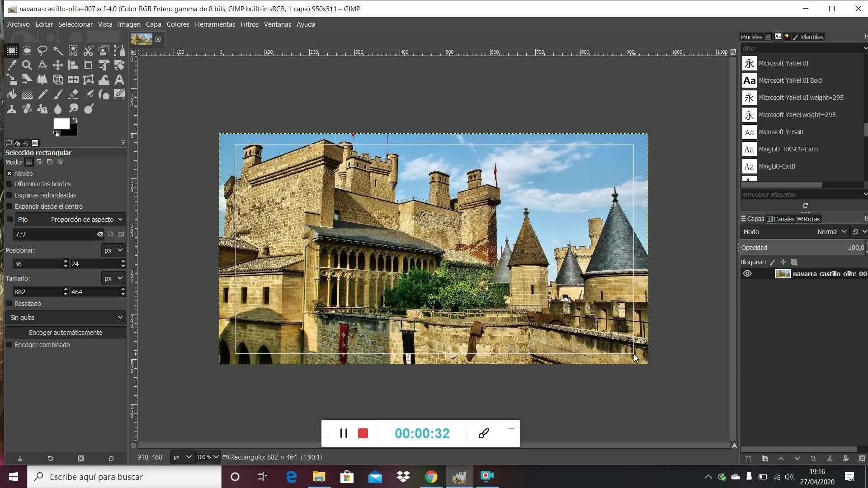Enable Esquinas redondeadas checkbox
Viewport: 868px width, 488px height.
click(9, 195)
